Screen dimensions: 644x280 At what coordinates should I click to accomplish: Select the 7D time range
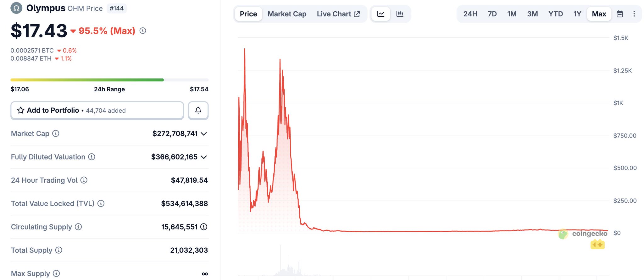click(492, 14)
